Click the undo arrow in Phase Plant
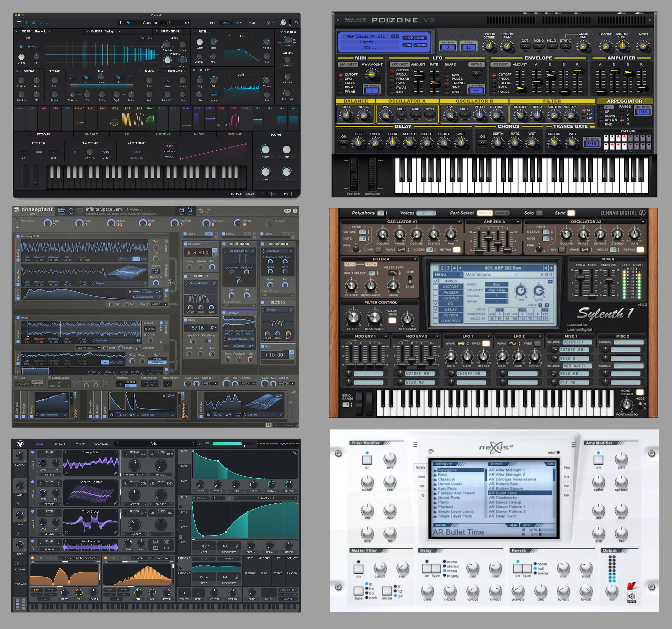This screenshot has height=629, width=672. click(x=201, y=211)
